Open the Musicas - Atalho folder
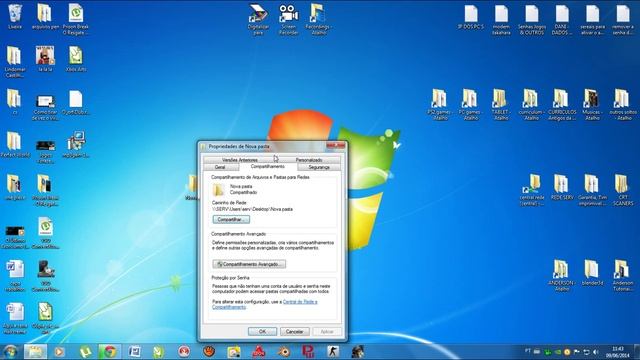 [x=592, y=104]
